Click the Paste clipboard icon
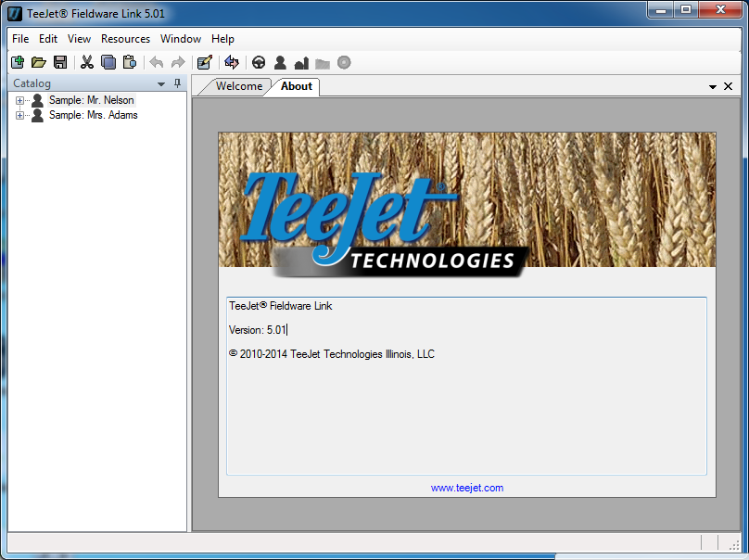Viewport: 749px width, 560px height. [130, 63]
